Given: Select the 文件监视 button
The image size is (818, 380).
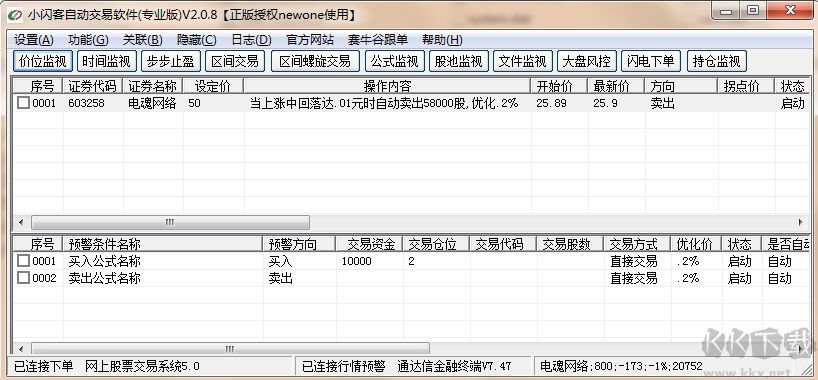Looking at the screenshot, I should tap(523, 62).
